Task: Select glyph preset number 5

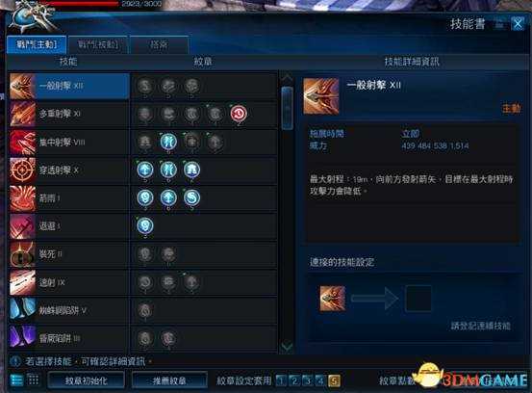Action: point(334,380)
